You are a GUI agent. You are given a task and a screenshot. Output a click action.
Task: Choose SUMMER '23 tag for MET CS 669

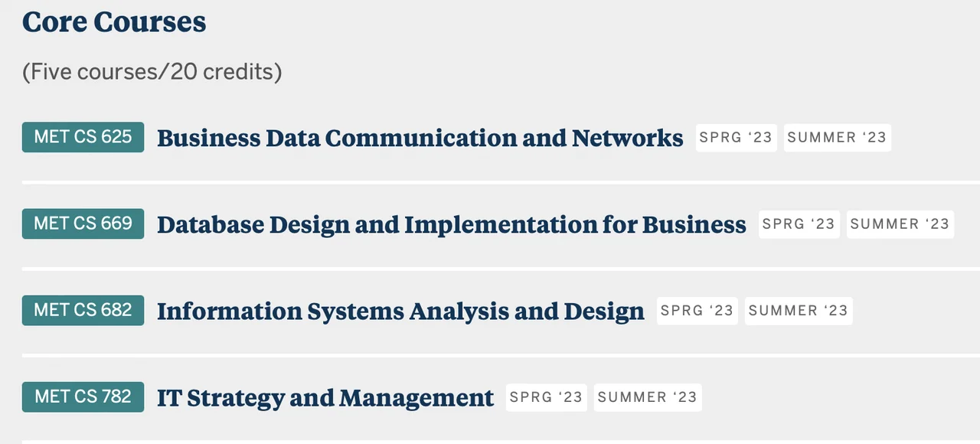[x=900, y=224]
